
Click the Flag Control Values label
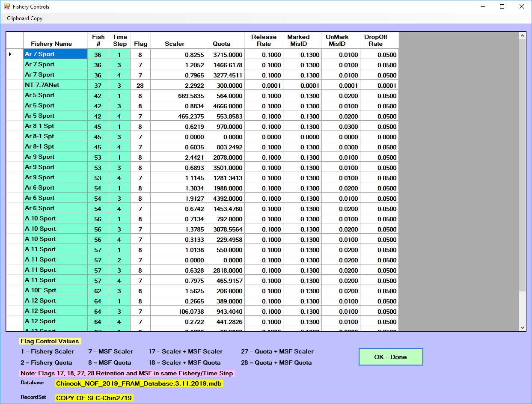coord(50,341)
